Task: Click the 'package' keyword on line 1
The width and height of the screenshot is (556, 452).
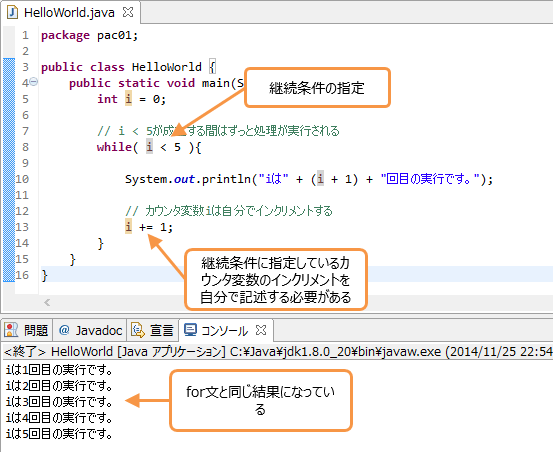Action: 65,35
